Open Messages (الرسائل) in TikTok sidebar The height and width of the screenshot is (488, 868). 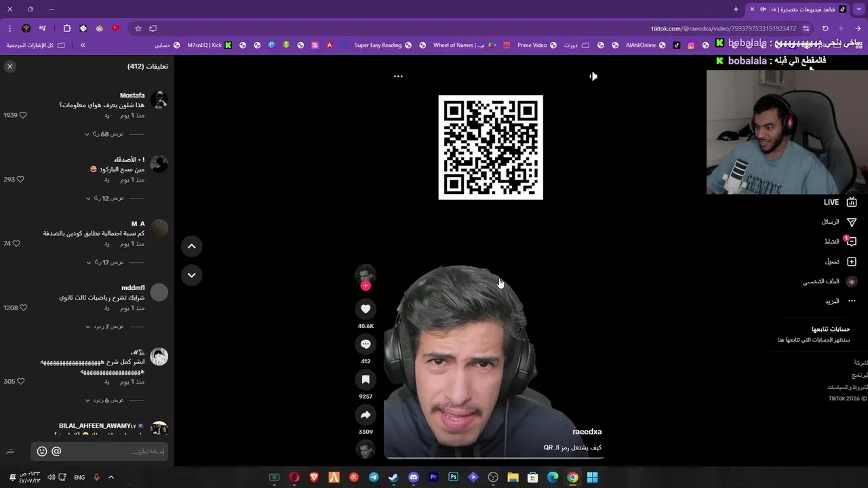click(839, 222)
